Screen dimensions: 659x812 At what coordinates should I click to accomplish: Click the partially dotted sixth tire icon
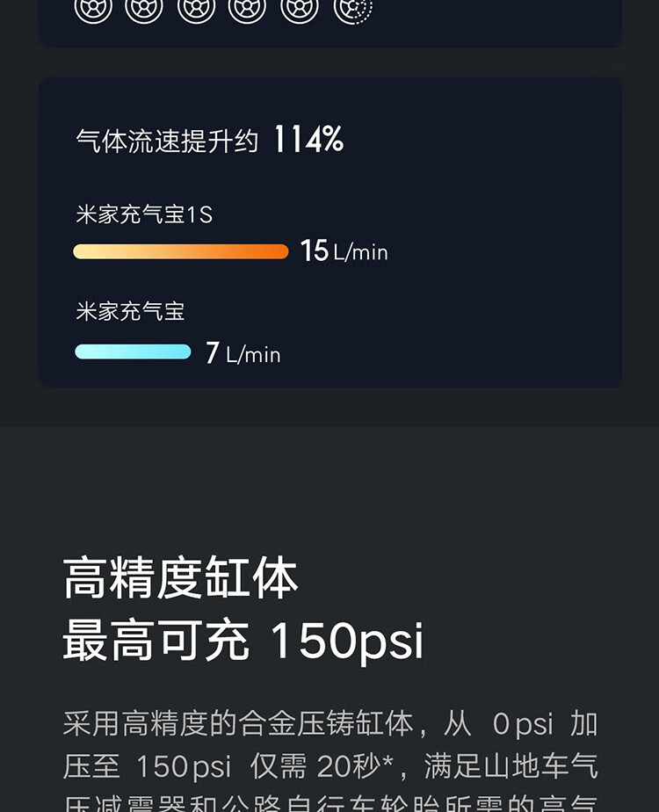pos(353,9)
